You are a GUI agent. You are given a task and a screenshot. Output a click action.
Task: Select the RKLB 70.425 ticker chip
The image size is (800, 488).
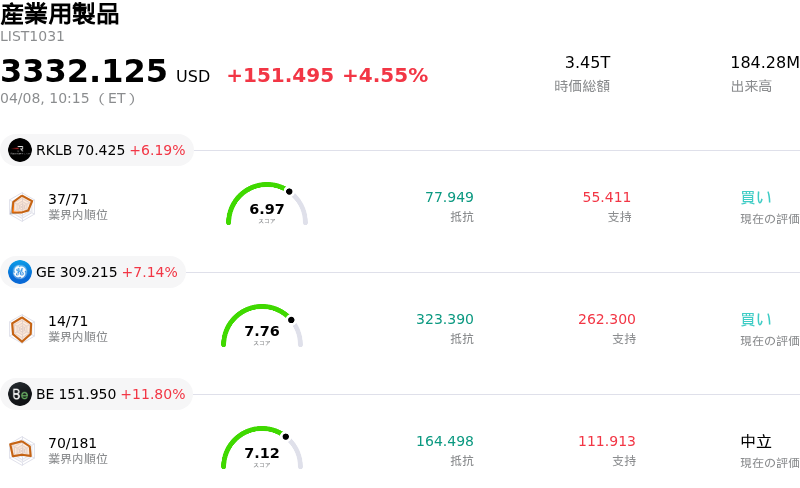pyautogui.click(x=97, y=150)
